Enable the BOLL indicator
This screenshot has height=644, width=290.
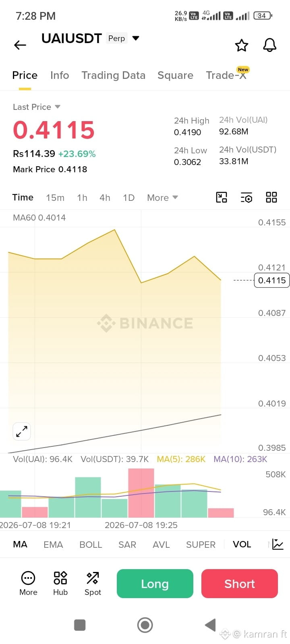tap(91, 545)
